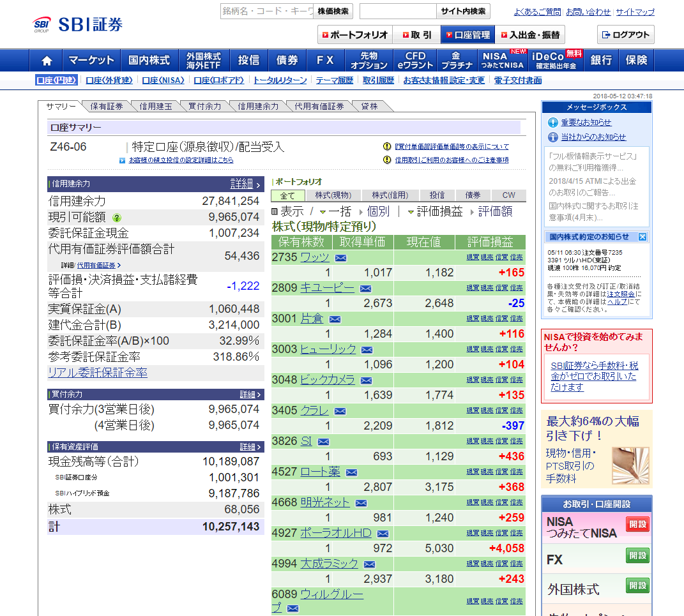The height and width of the screenshot is (616, 684).
Task: Click the NISA手数料・税金ゼロ promo link
Action: point(594,376)
